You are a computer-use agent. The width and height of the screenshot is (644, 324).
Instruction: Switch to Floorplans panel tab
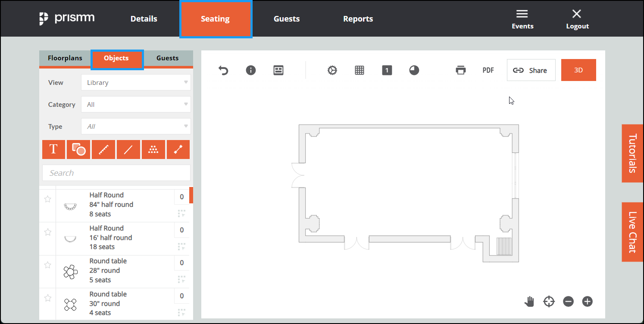coord(65,59)
